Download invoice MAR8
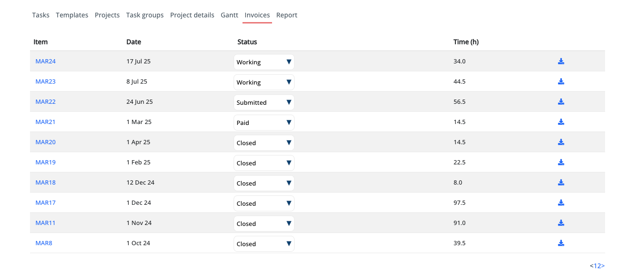 [561, 243]
